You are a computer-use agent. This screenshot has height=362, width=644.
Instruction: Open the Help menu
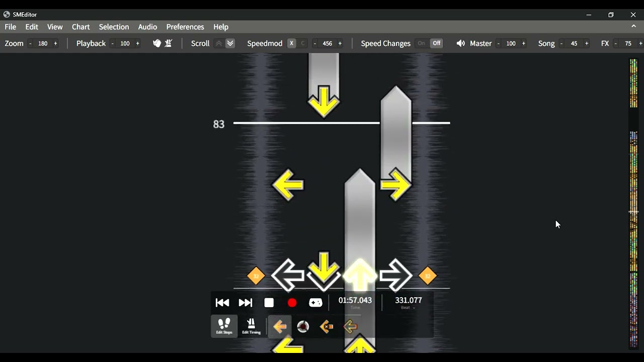click(221, 27)
